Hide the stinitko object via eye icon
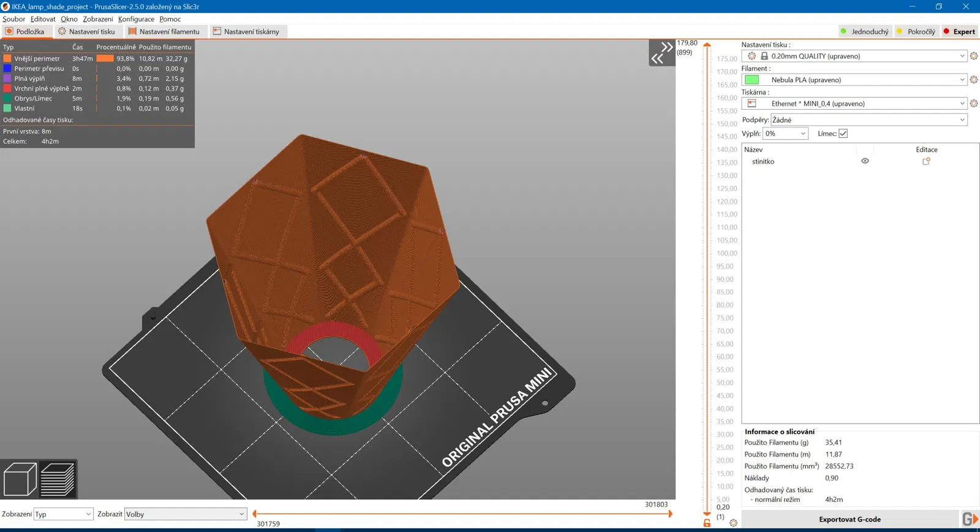Image resolution: width=980 pixels, height=532 pixels. 865,161
